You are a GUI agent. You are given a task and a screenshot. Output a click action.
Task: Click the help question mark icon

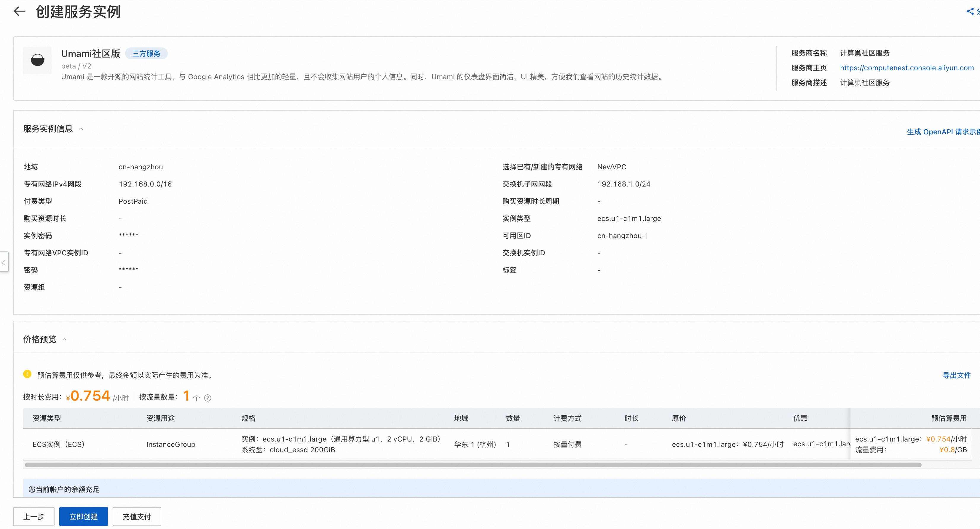(208, 398)
